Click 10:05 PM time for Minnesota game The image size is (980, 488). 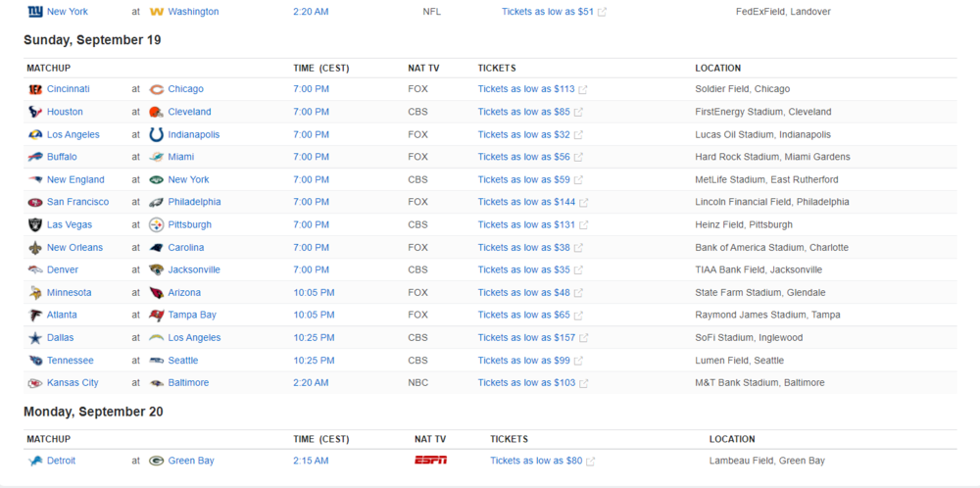pyautogui.click(x=314, y=293)
